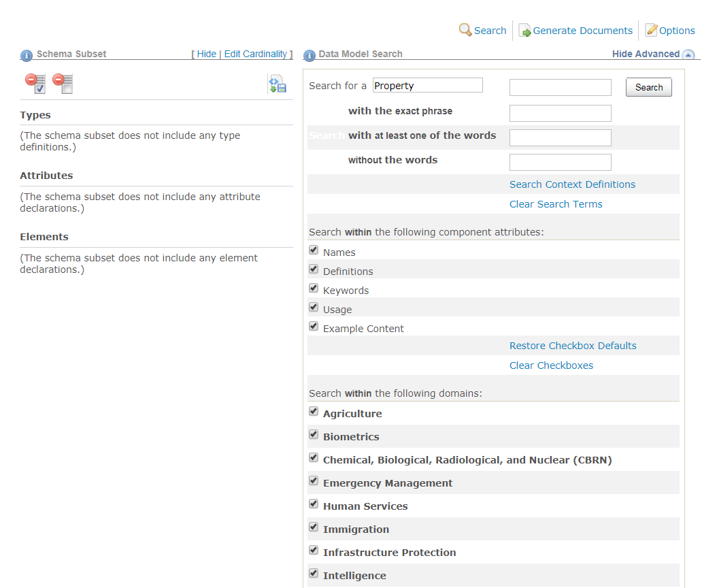Toggle the Keywords attribute checkbox

tap(314, 289)
